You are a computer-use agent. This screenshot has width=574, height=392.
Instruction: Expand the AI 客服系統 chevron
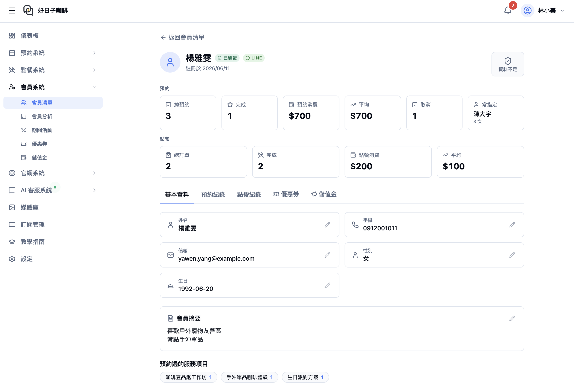(x=94, y=190)
